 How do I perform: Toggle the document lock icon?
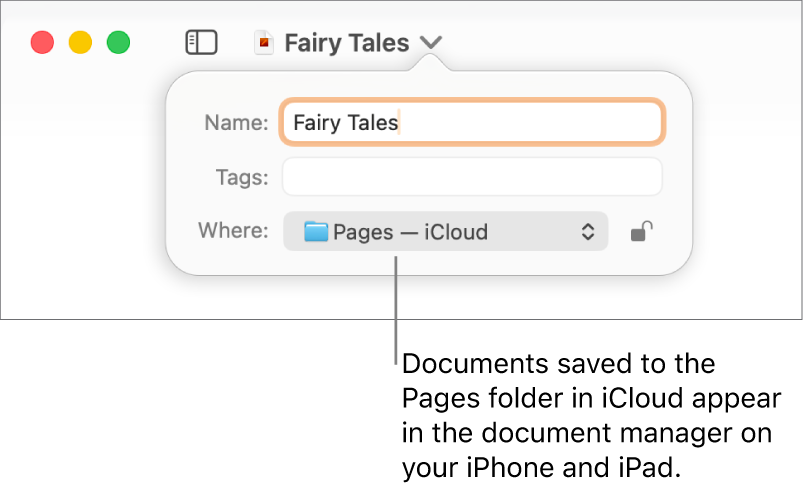(641, 231)
